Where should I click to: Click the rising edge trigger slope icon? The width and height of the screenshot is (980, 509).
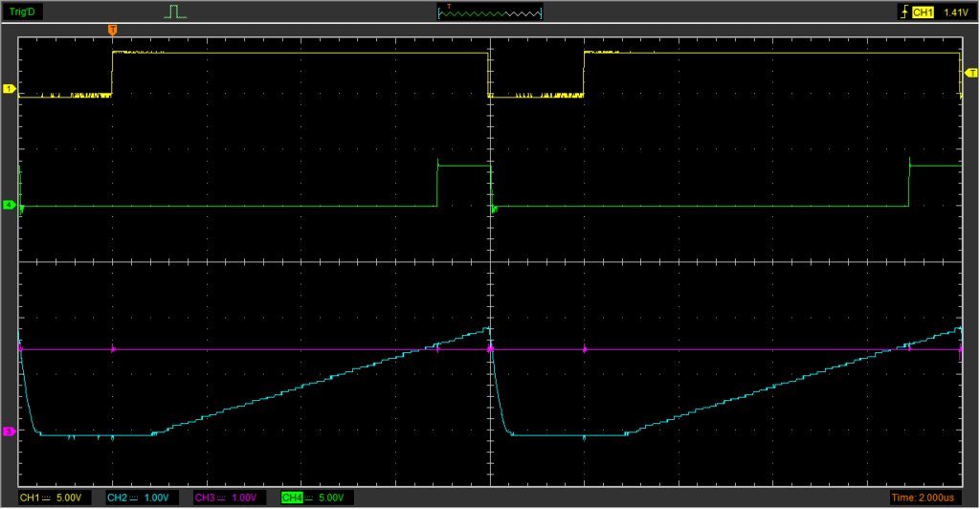click(902, 12)
